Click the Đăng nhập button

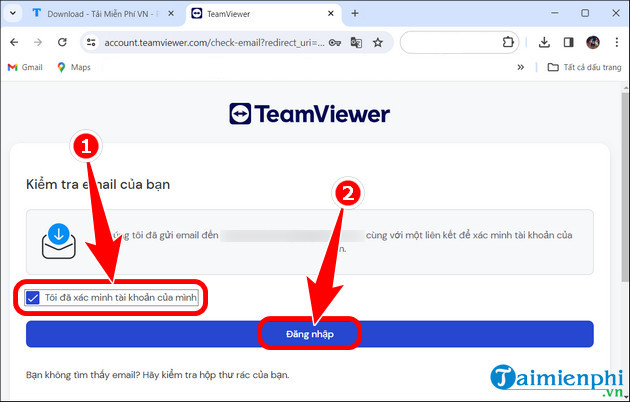pos(309,334)
